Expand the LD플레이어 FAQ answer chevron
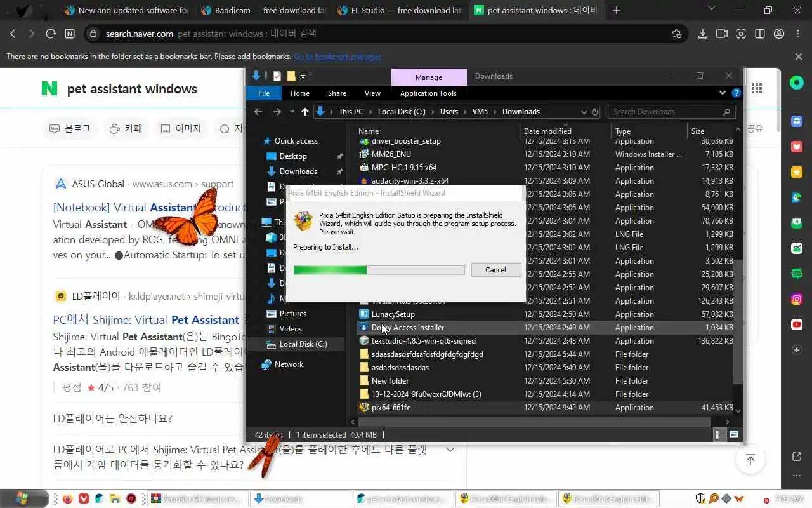The image size is (812, 508). click(x=450, y=450)
